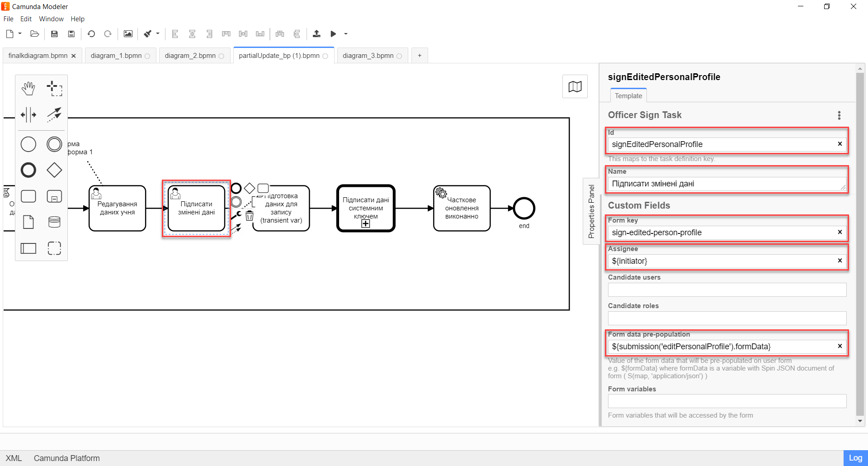
Task: Create an intermediate event from palette
Action: [54, 144]
